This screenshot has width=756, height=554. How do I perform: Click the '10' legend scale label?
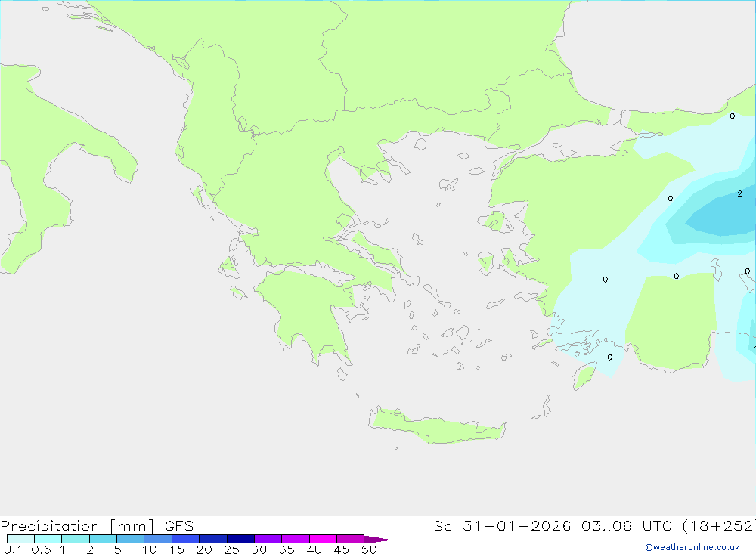point(150,549)
